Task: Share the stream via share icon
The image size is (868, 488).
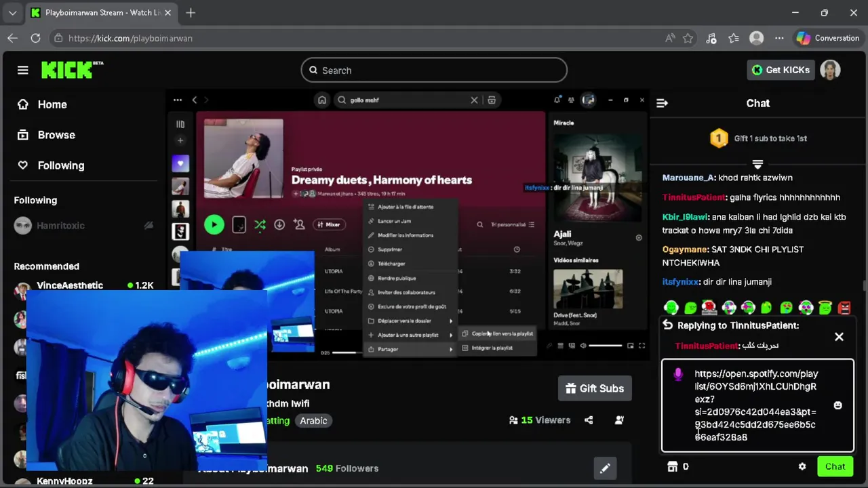Action: pos(589,420)
